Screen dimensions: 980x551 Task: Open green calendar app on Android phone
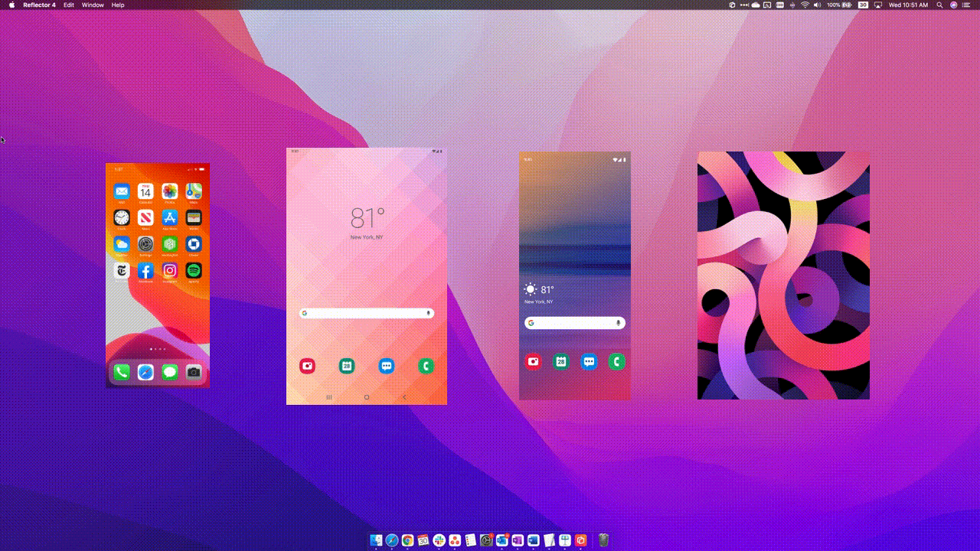coord(561,361)
